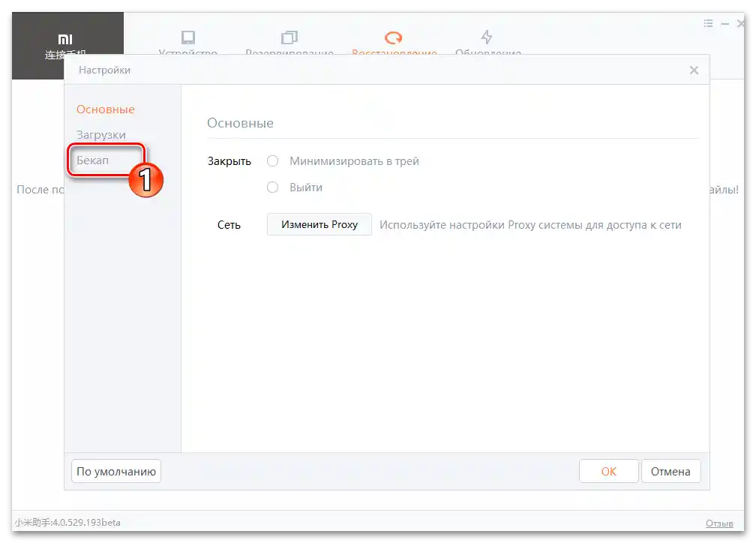Switch to Основные settings section
Viewport: 756px width, 543px height.
[x=106, y=109]
